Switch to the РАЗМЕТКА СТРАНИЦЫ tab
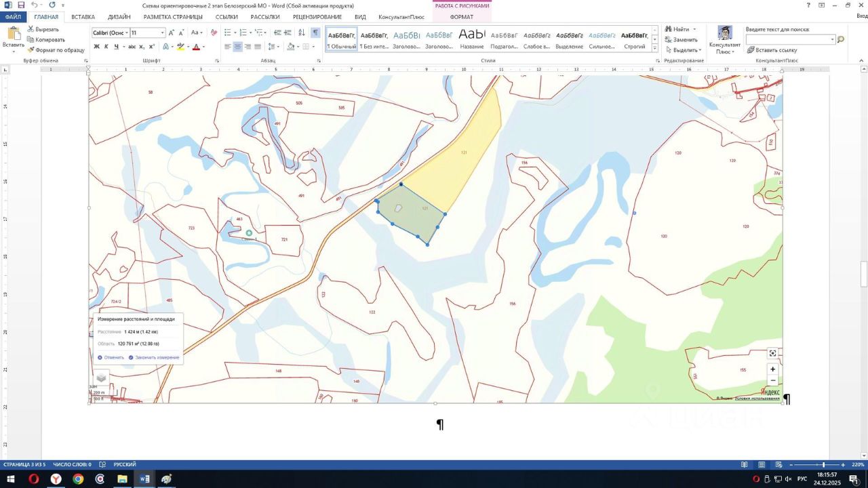 (172, 16)
